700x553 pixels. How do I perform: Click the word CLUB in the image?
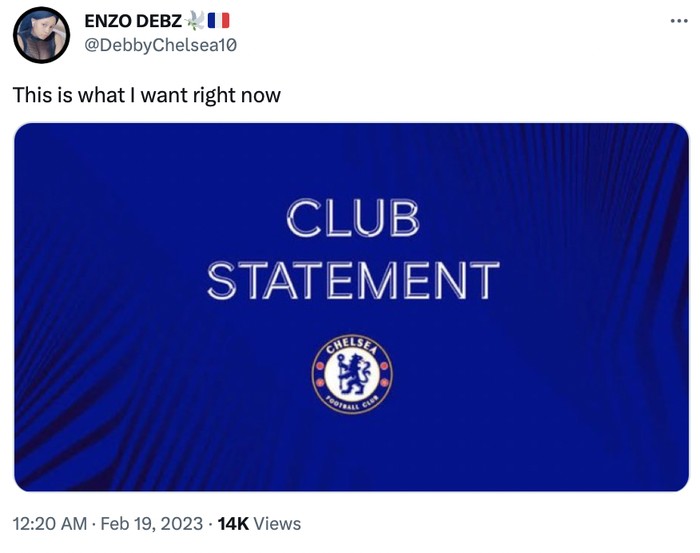tap(352, 219)
